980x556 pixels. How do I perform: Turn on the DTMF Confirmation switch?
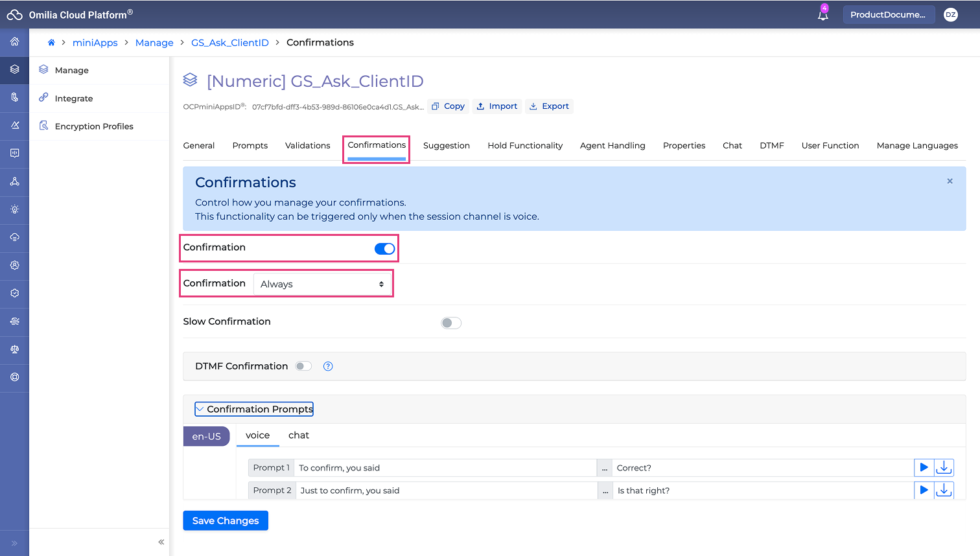[303, 366]
